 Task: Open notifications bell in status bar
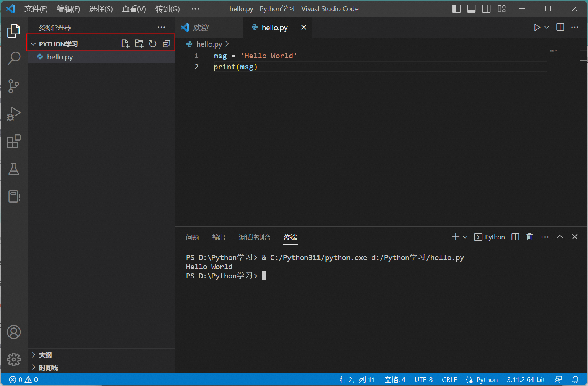click(x=575, y=379)
